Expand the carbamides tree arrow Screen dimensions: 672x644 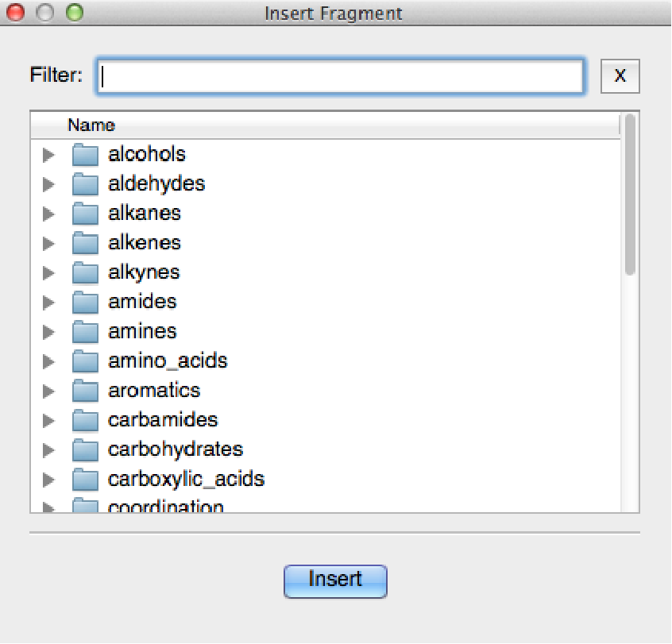(x=49, y=420)
